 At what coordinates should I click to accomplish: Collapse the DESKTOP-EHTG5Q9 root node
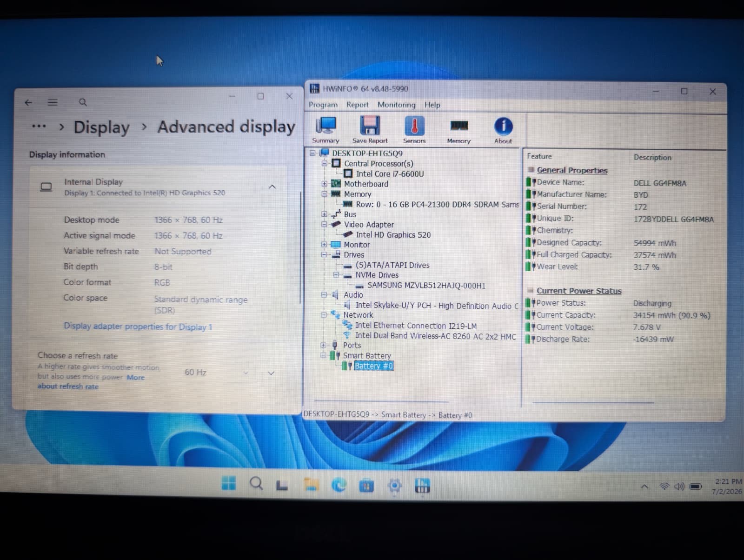click(x=312, y=153)
